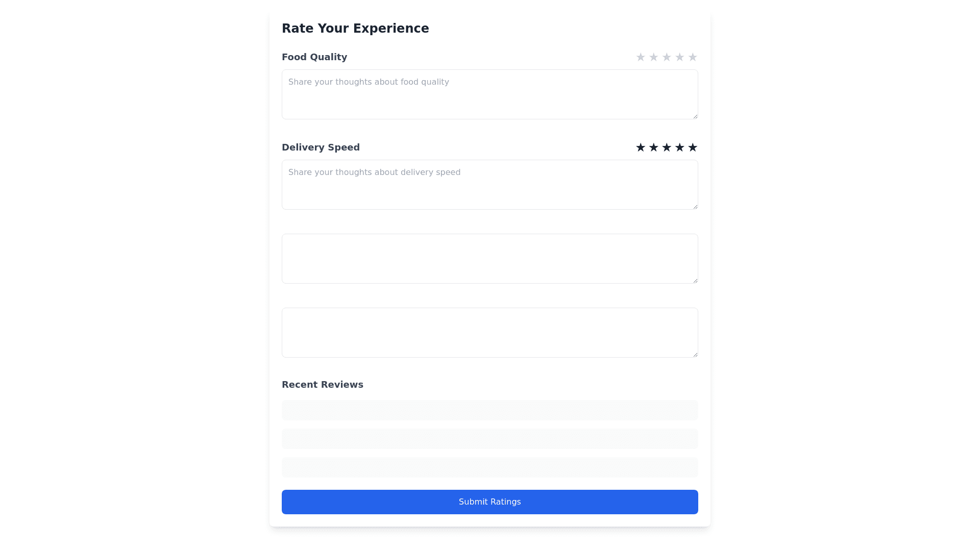Viewport: 980px width, 551px height.
Task: Set Delivery Speed rating to one star
Action: (x=641, y=147)
